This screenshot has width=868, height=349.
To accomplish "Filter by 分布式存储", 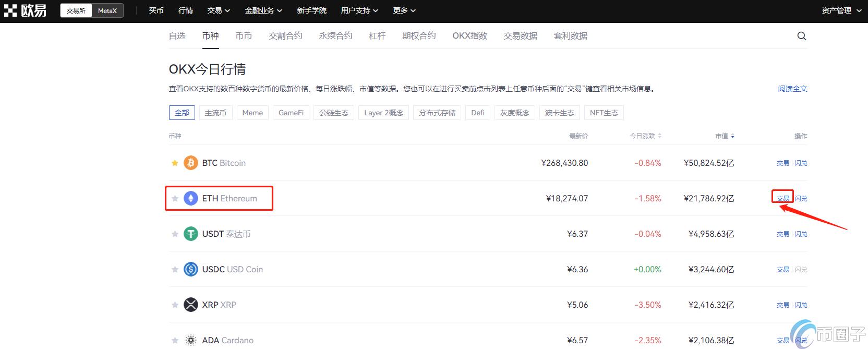I will [x=437, y=113].
